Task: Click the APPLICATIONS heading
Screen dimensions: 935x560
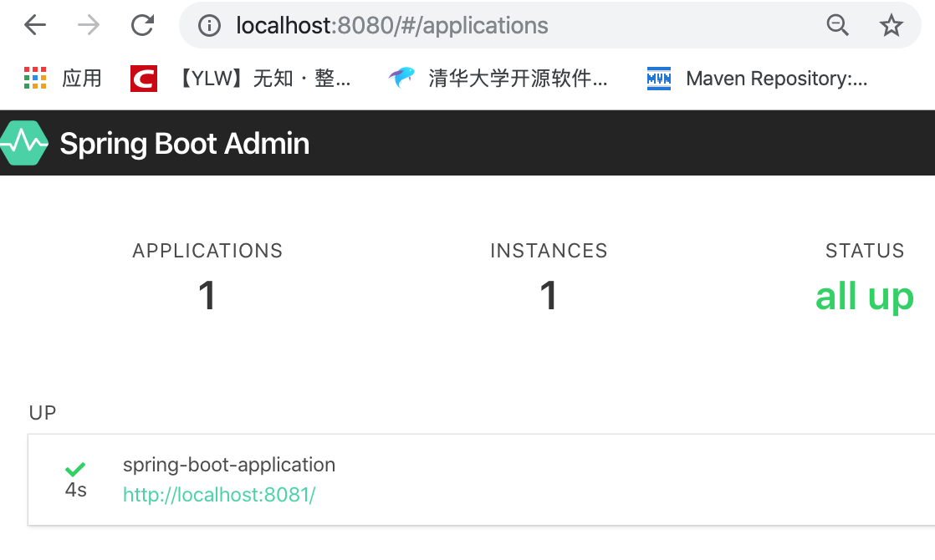Action: click(x=207, y=251)
